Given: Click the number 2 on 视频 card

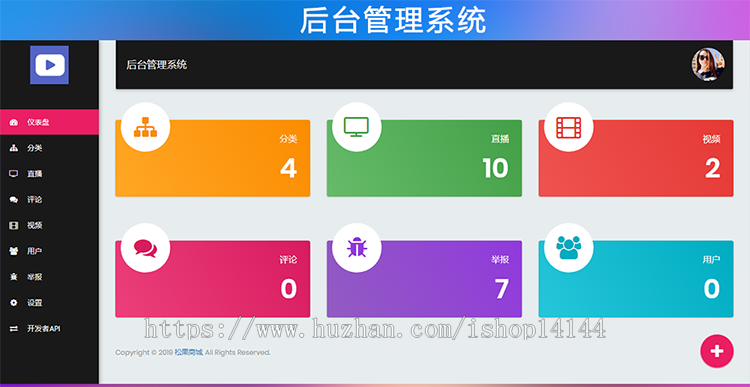Looking at the screenshot, I should point(712,168).
